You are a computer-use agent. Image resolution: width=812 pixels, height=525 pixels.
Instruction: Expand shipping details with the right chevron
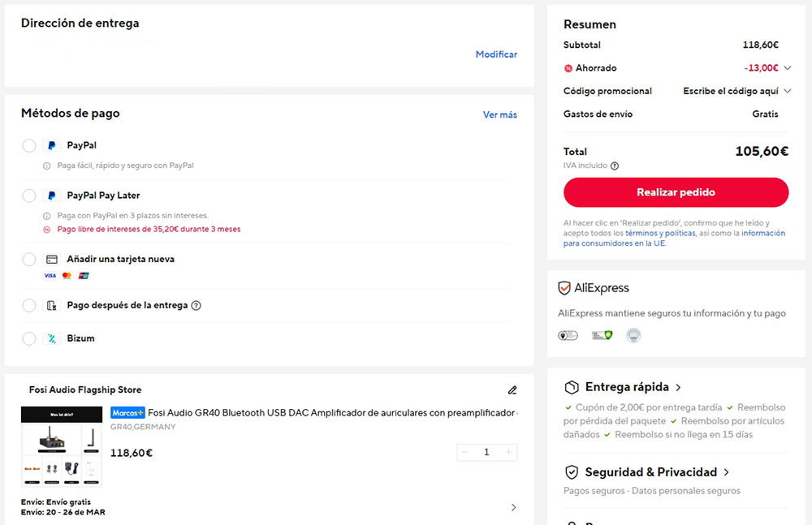513,506
